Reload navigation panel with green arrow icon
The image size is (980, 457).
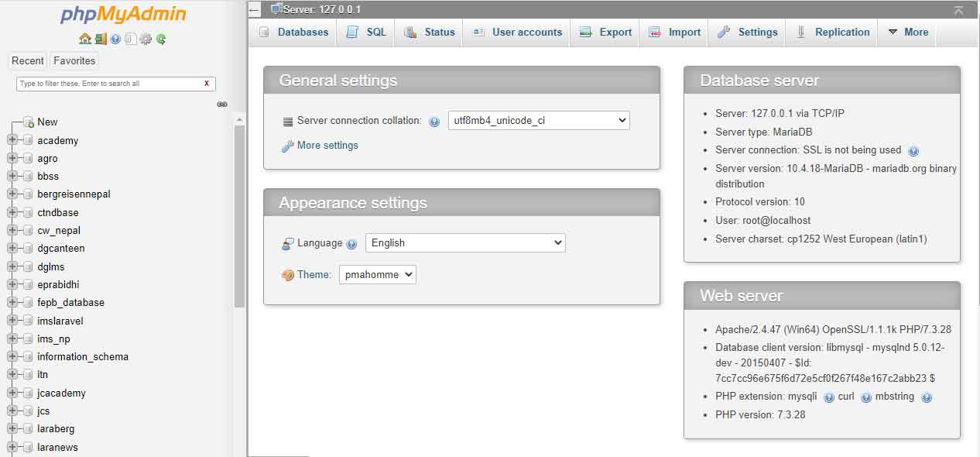161,39
